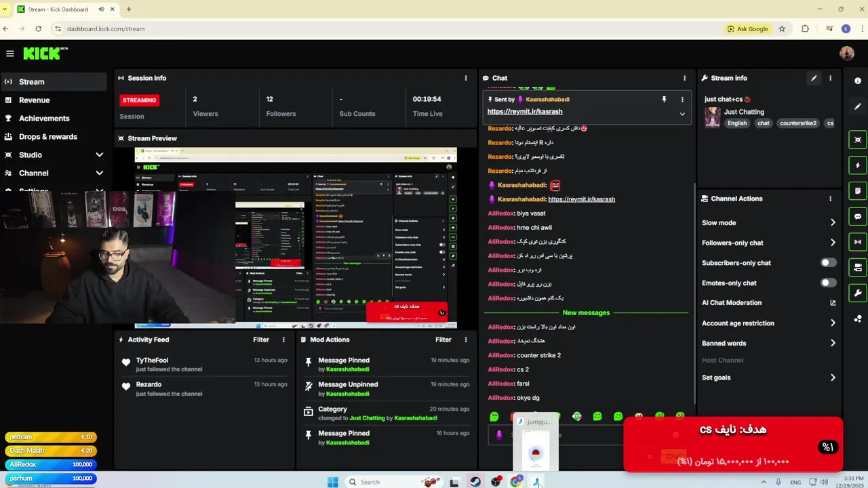Toggle the lightning bolt widget in right sidebar
The width and height of the screenshot is (868, 488).
pyautogui.click(x=858, y=165)
